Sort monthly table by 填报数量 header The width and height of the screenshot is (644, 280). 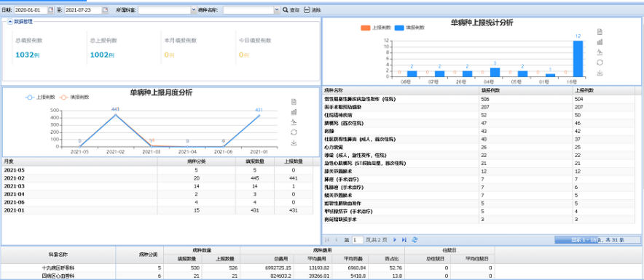[255, 161]
